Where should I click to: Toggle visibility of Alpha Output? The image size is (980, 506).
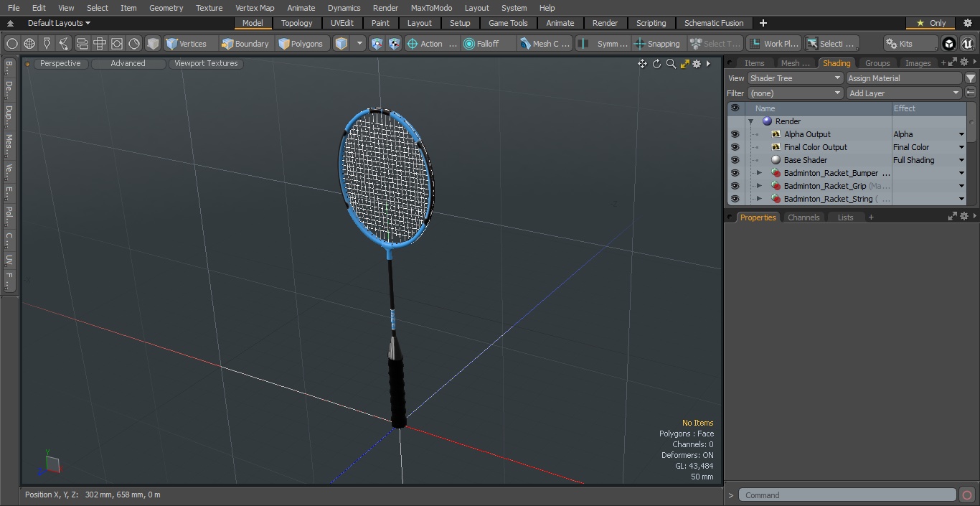pos(735,134)
